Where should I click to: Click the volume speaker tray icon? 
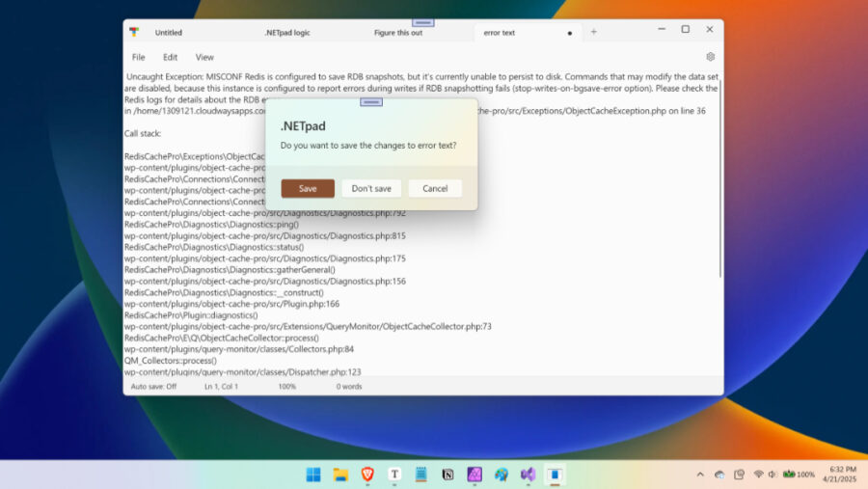click(773, 474)
